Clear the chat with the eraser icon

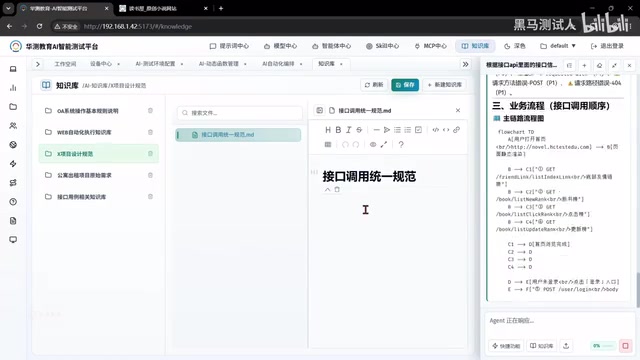599,65
